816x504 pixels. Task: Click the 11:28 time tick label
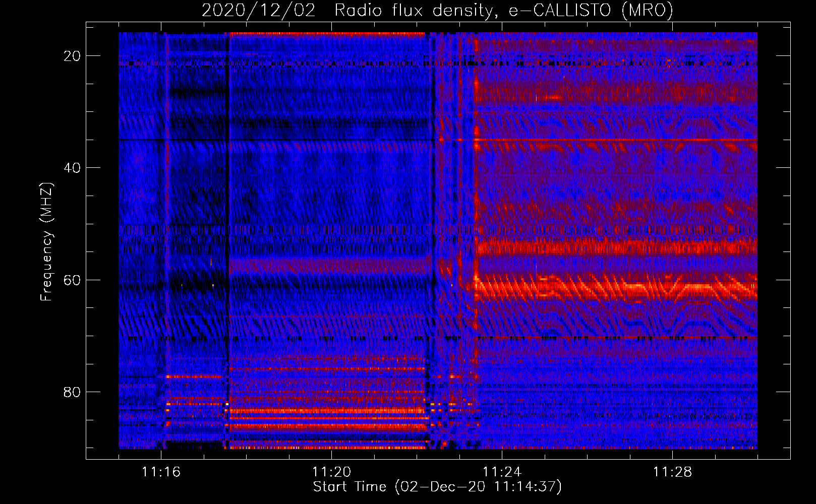pos(672,472)
